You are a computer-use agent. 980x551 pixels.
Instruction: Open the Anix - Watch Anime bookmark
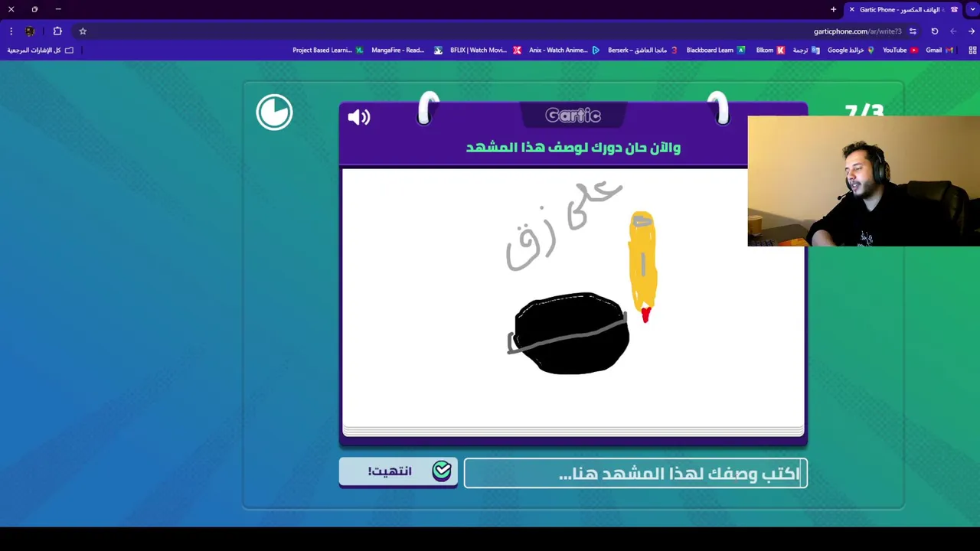point(564,51)
